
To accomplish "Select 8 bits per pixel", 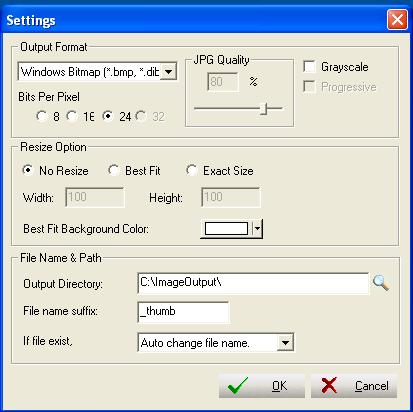I will (x=42, y=116).
